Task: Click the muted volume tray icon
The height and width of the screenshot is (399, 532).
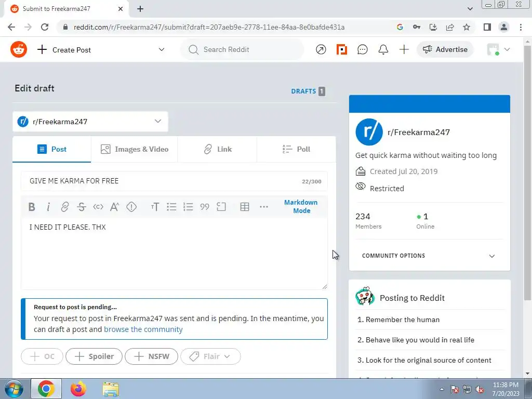Action: click(480, 390)
